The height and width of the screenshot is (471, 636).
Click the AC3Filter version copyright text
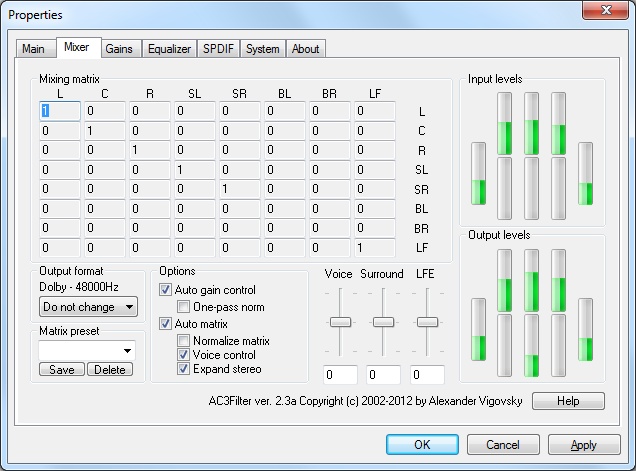point(365,401)
